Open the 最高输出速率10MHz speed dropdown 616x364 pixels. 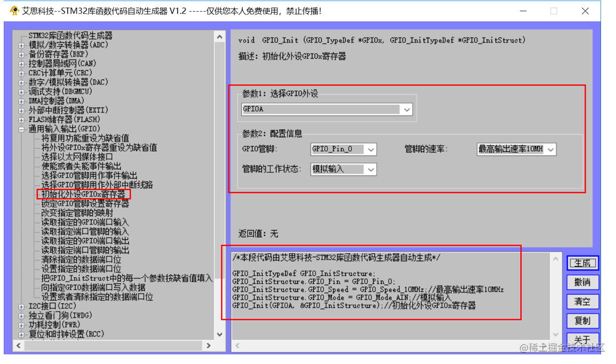550,149
